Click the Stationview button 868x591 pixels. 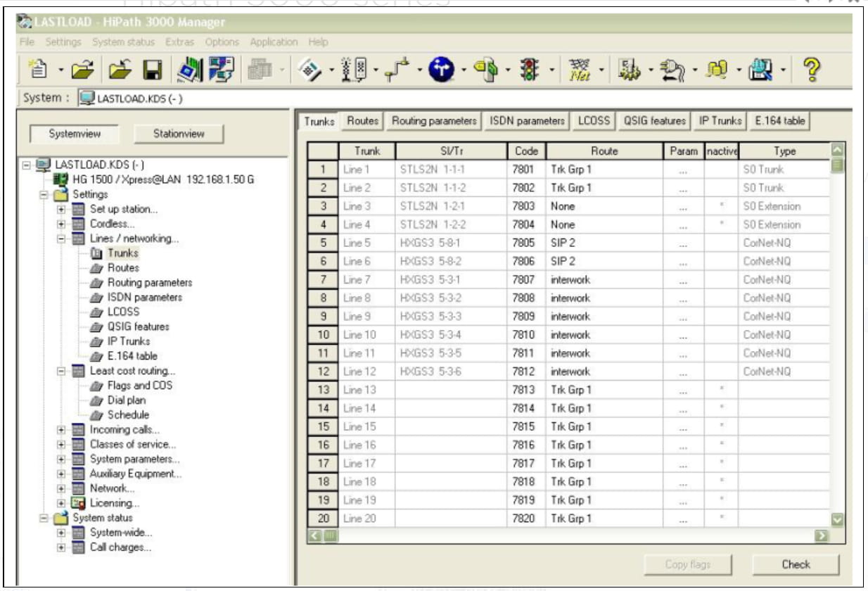179,133
